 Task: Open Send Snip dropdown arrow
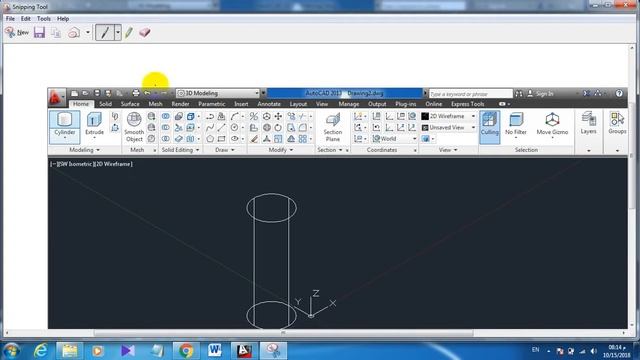tap(88, 33)
